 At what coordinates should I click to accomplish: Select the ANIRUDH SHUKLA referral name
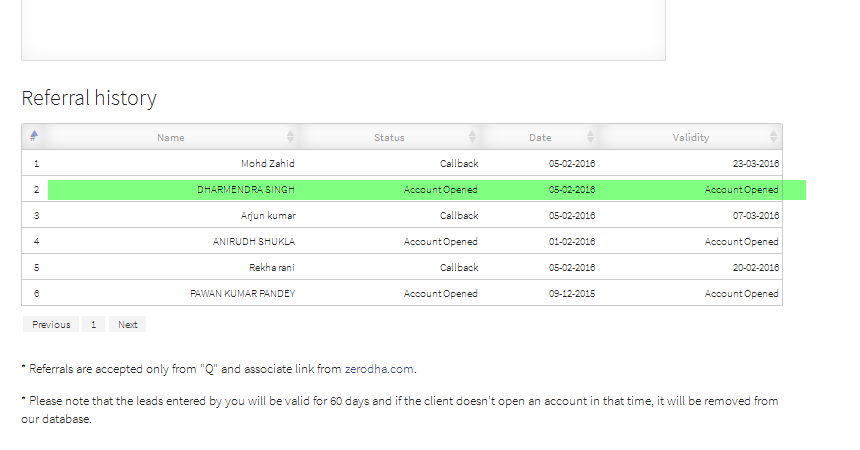[254, 241]
